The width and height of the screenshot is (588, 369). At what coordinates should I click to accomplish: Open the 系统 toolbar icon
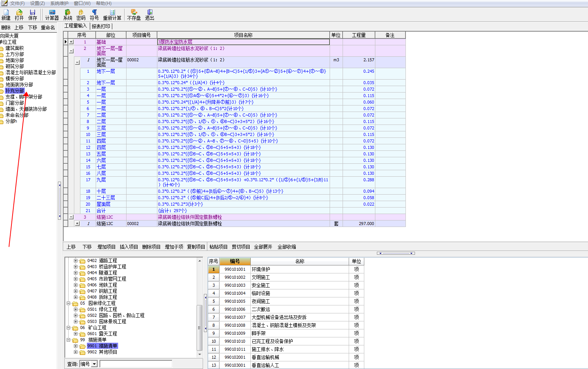[x=67, y=15]
